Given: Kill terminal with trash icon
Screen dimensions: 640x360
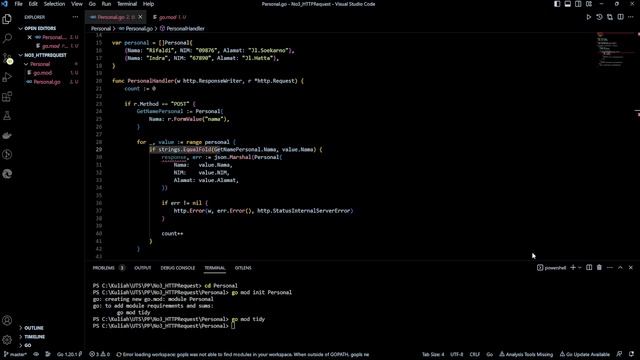Looking at the screenshot, I should coord(599,267).
